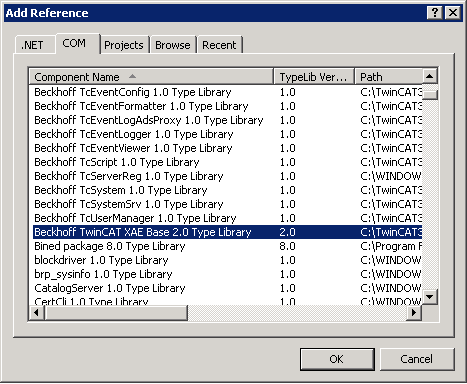
Task: Click the horizontal scrollbar thumb
Action: coord(116,313)
